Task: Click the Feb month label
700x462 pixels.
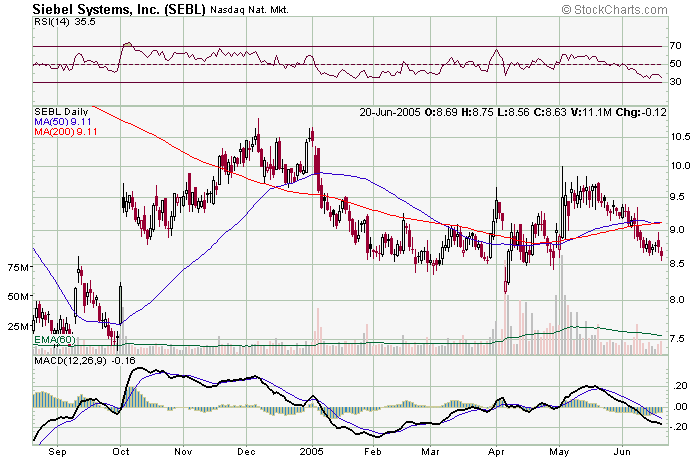Action: point(373,452)
